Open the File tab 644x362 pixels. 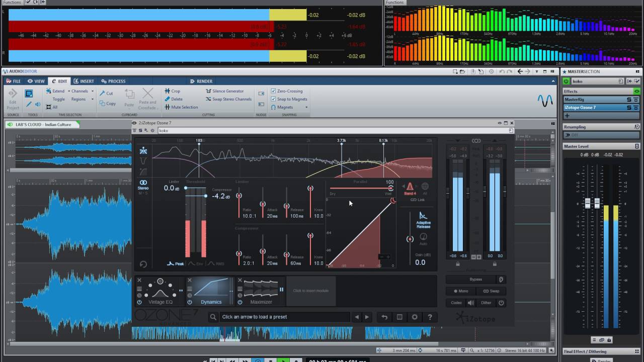(x=13, y=81)
